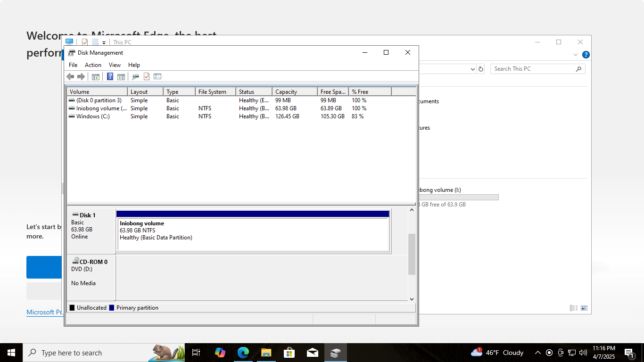Open Microsoft Store from the taskbar
This screenshot has height=362, width=644.
pyautogui.click(x=289, y=353)
